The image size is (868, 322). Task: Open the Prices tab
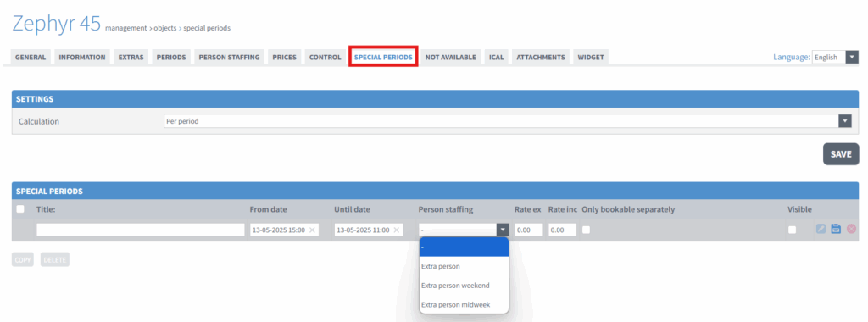(x=285, y=57)
